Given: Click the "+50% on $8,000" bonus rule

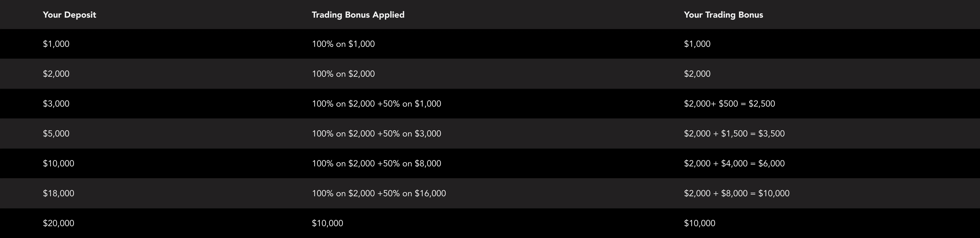Looking at the screenshot, I should 409,163.
